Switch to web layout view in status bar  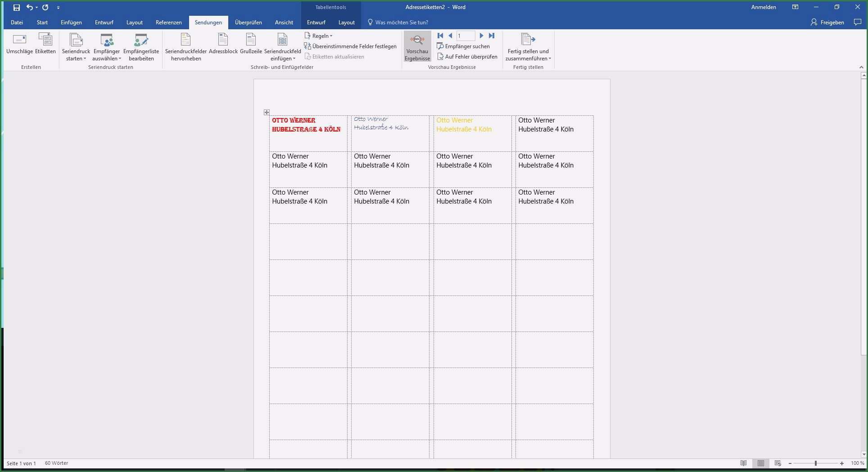(x=778, y=463)
